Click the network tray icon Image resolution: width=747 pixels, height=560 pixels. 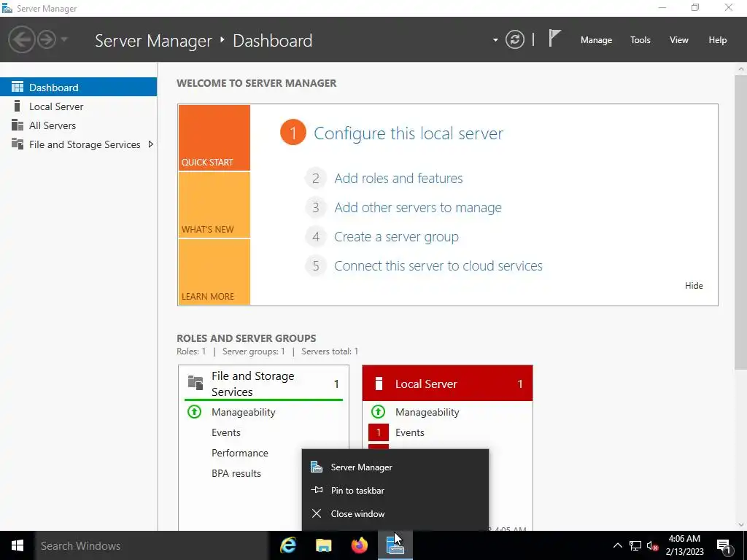pos(635,545)
